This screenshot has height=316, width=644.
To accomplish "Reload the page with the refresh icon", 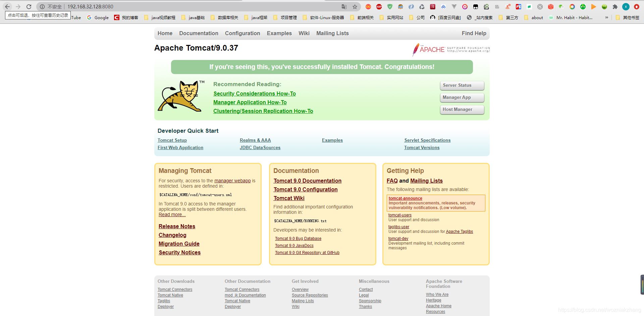I will point(29,6).
